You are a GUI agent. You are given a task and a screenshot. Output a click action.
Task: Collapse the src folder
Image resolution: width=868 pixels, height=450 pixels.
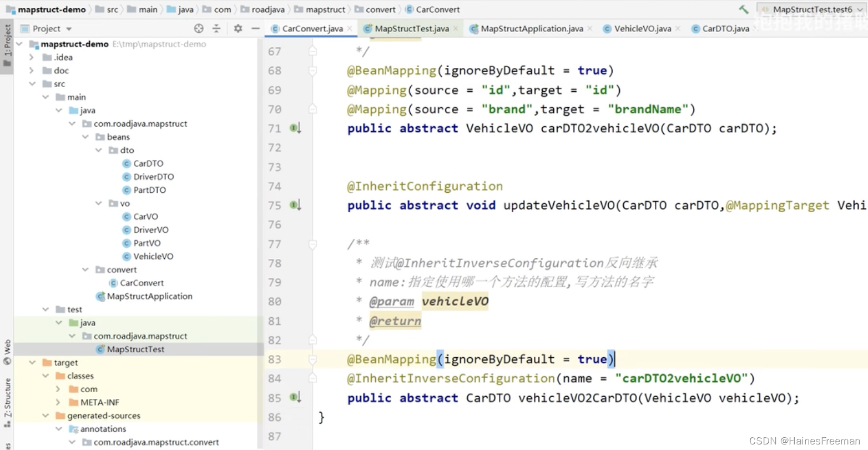(32, 84)
